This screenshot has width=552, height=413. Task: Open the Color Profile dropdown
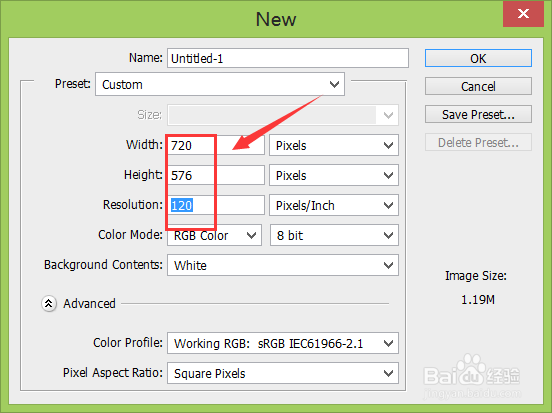point(283,343)
